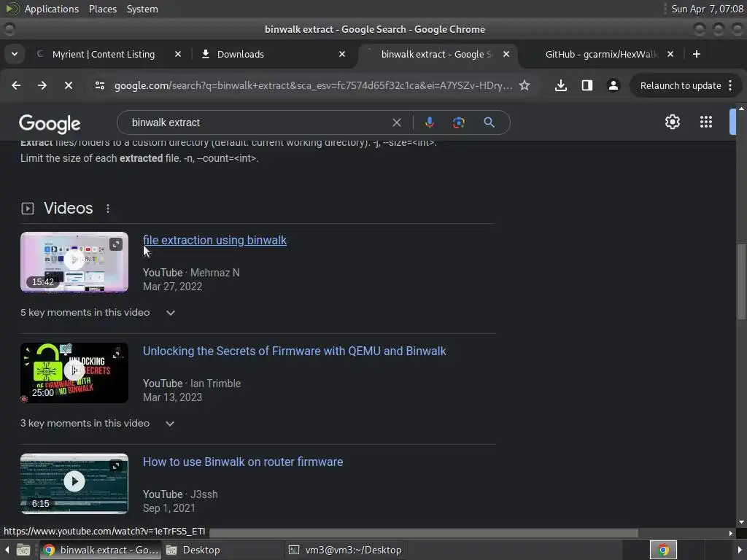This screenshot has width=747, height=560.
Task: Open the tab search dropdown
Action: tap(15, 54)
